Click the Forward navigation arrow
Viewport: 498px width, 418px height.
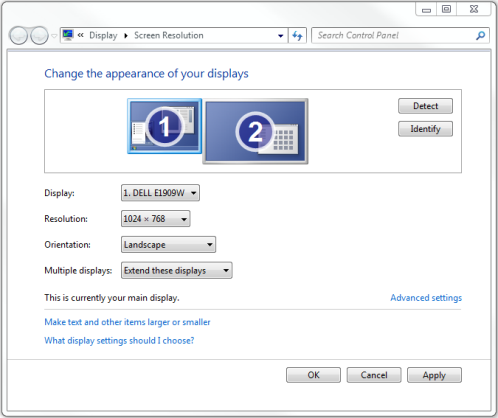pos(39,35)
